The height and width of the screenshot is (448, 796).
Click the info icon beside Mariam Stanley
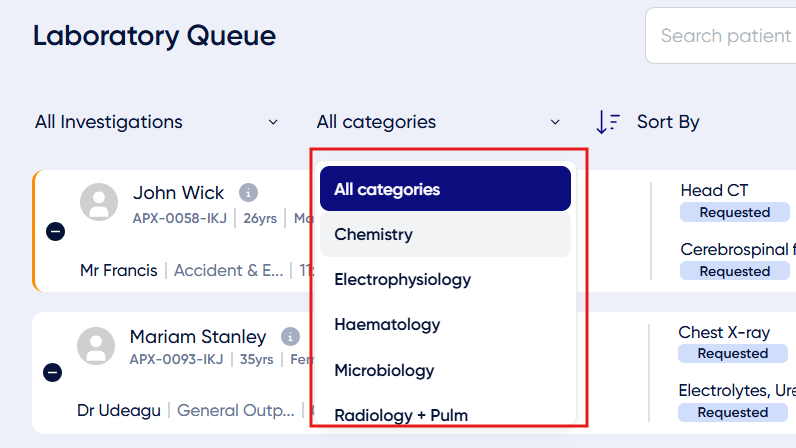[290, 337]
